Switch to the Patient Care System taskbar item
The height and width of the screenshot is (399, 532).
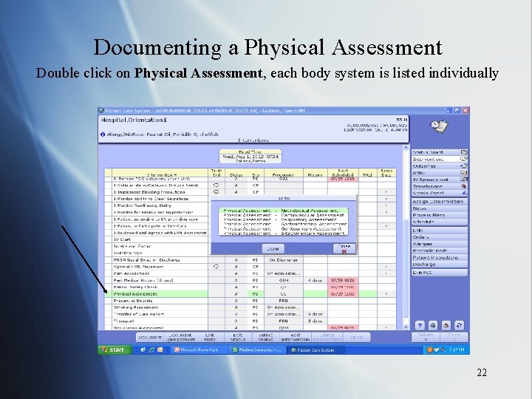coord(316,349)
